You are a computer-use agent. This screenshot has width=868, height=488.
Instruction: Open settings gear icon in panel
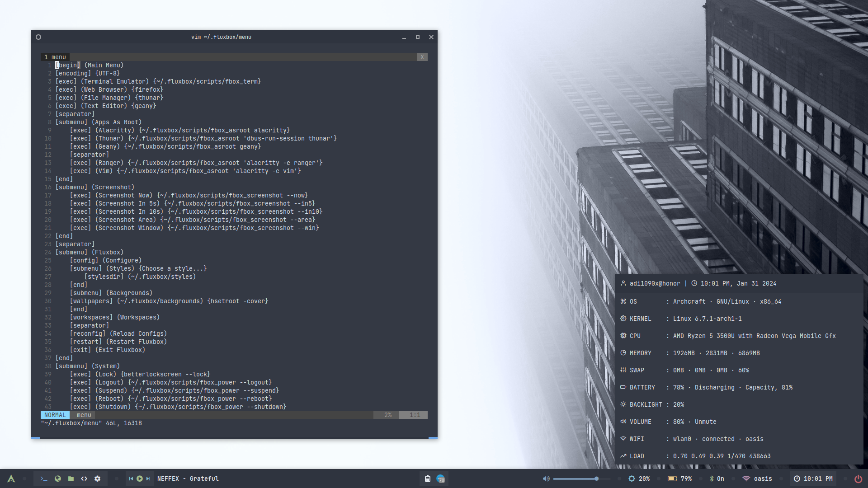98,479
